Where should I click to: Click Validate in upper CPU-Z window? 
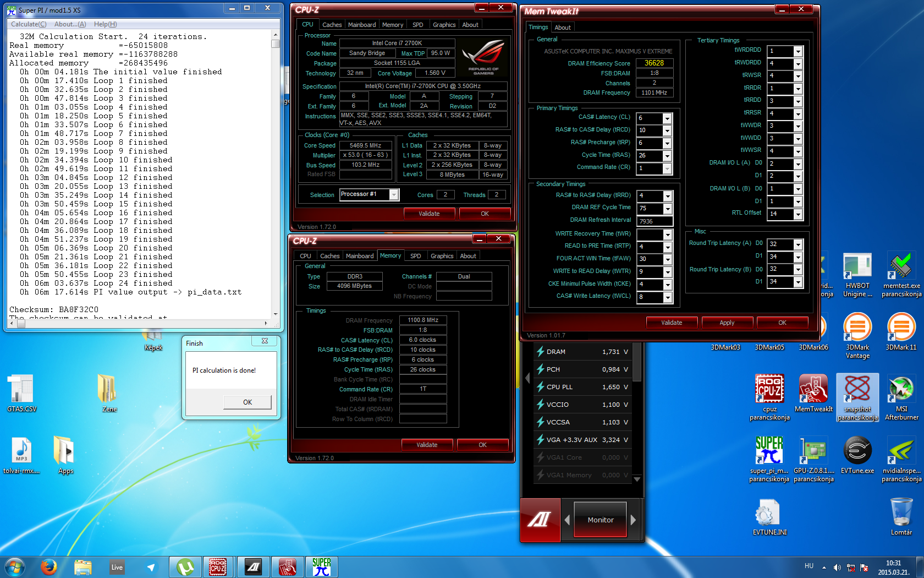click(429, 214)
